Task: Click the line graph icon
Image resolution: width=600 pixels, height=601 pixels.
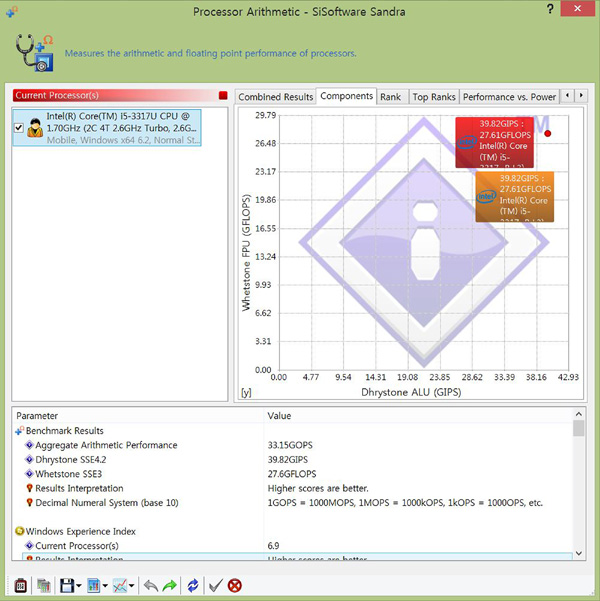Action: (120, 585)
